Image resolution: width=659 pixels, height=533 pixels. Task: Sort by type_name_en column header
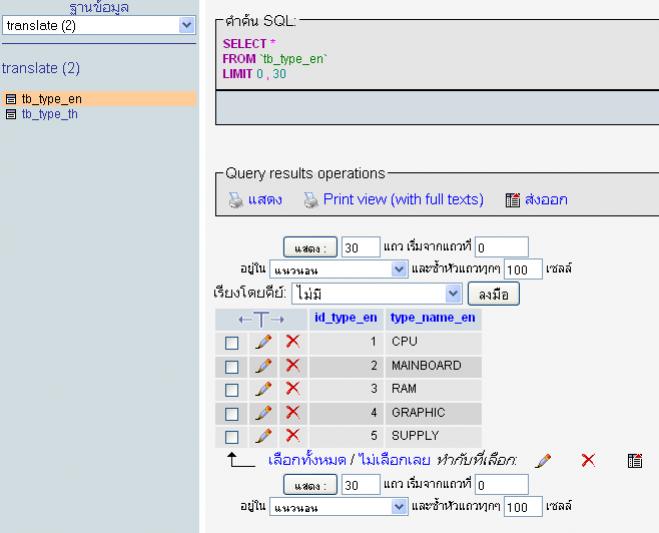point(433,318)
